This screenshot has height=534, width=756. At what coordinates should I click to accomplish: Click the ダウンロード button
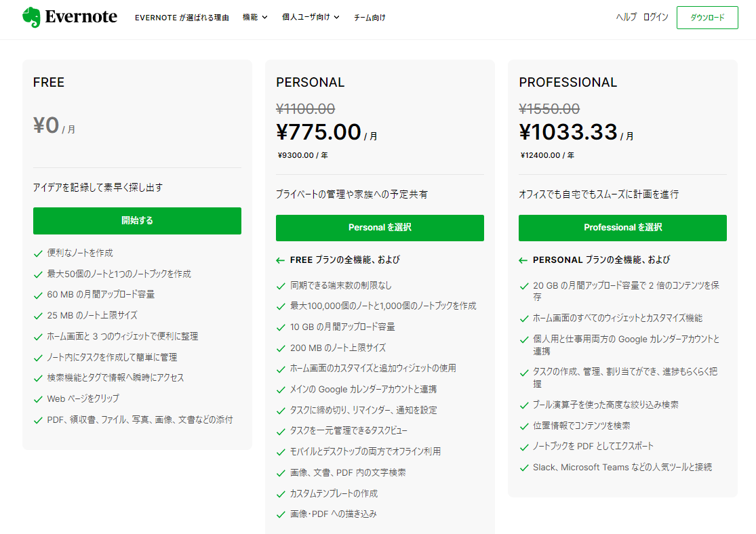[707, 18]
